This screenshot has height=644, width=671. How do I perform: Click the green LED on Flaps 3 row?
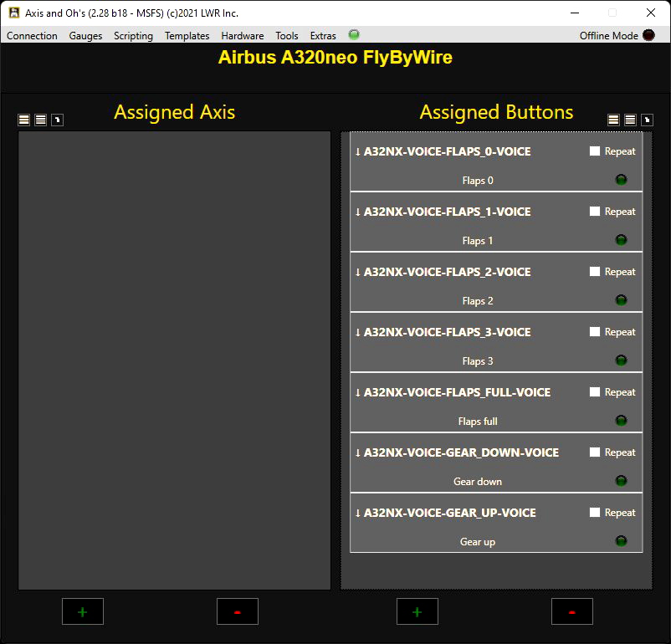pos(621,360)
